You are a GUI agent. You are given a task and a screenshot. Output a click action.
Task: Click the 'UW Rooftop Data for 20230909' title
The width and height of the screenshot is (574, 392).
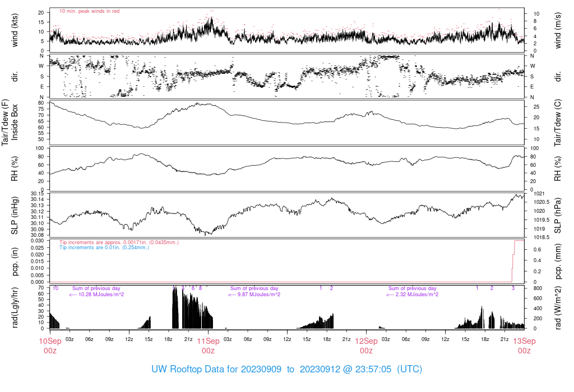[216, 369]
